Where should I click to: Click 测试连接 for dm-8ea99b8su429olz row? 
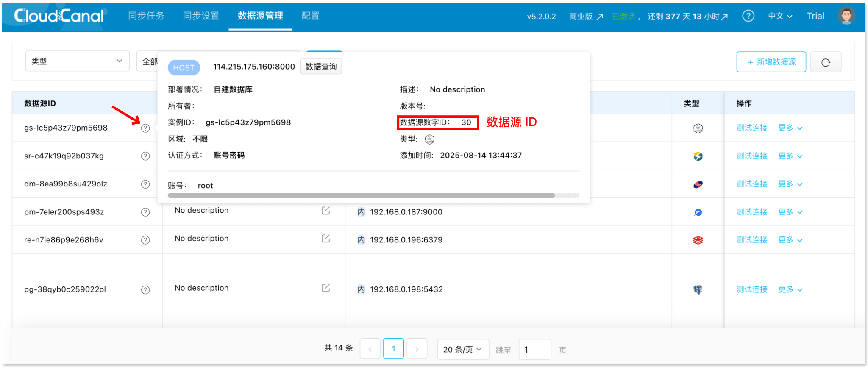[x=752, y=184]
